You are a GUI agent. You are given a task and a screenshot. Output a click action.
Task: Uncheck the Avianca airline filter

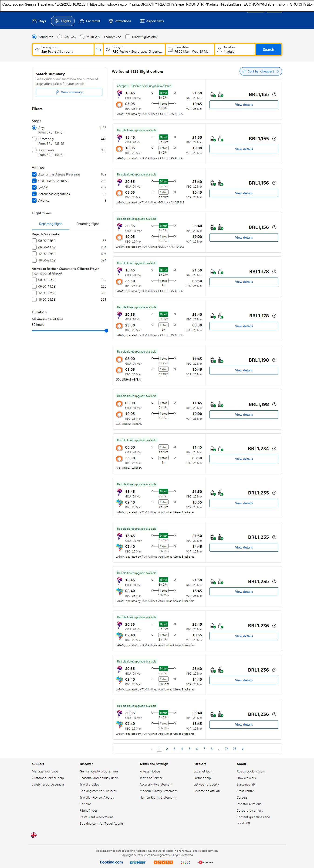[x=34, y=200]
